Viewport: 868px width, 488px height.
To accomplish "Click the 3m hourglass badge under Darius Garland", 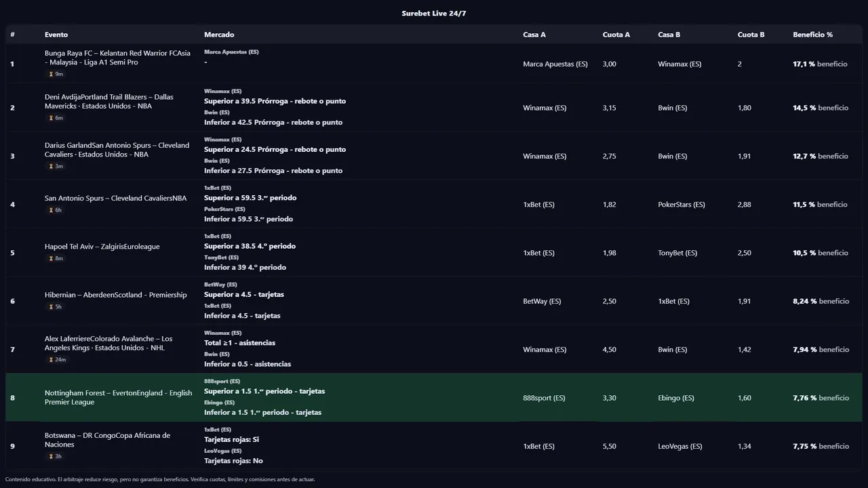I will pos(56,166).
